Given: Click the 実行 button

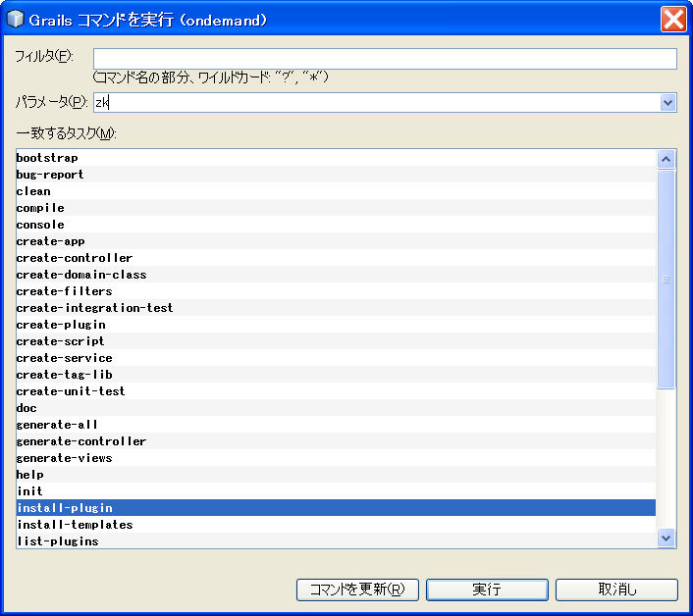Looking at the screenshot, I should (x=487, y=590).
